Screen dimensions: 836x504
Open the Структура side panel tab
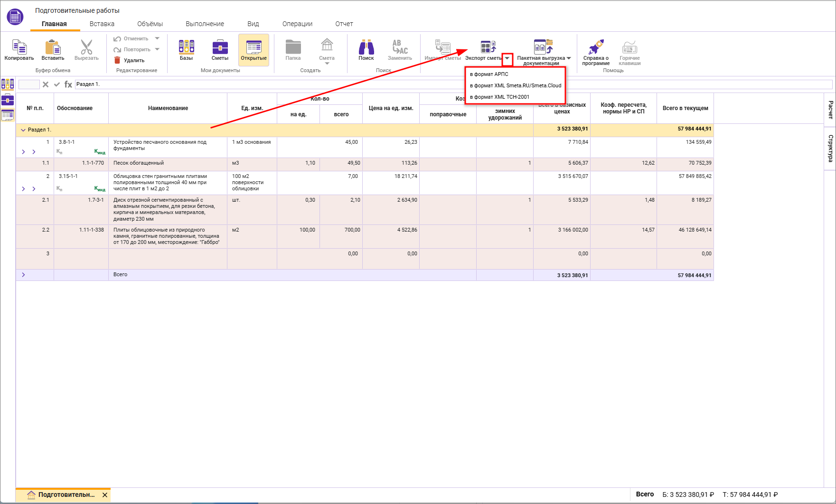(830, 148)
